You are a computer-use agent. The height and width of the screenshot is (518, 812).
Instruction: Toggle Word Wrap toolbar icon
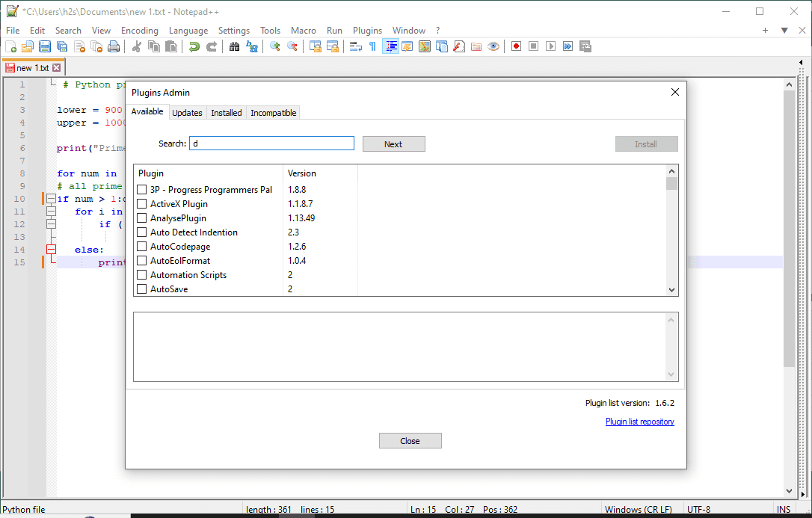(356, 46)
